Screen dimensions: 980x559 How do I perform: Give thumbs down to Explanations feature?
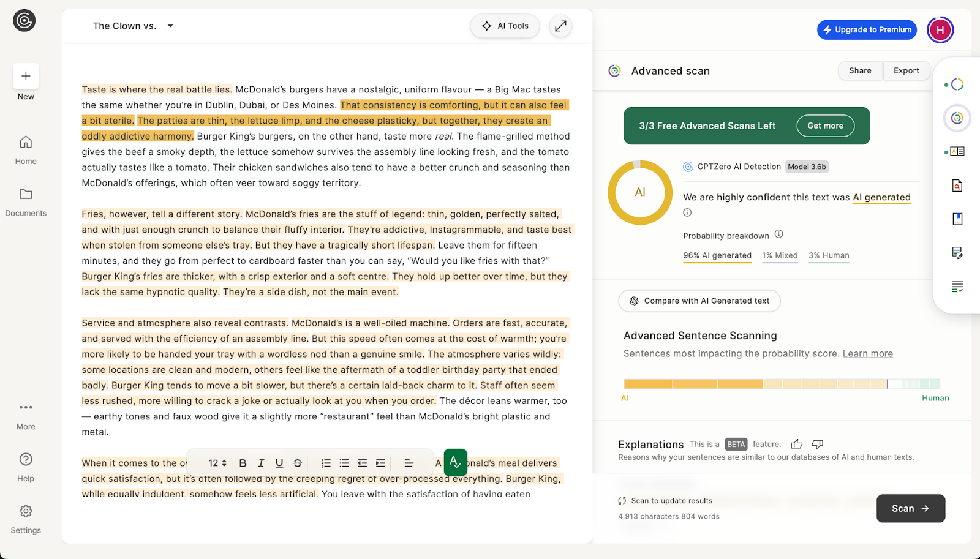[x=817, y=444]
